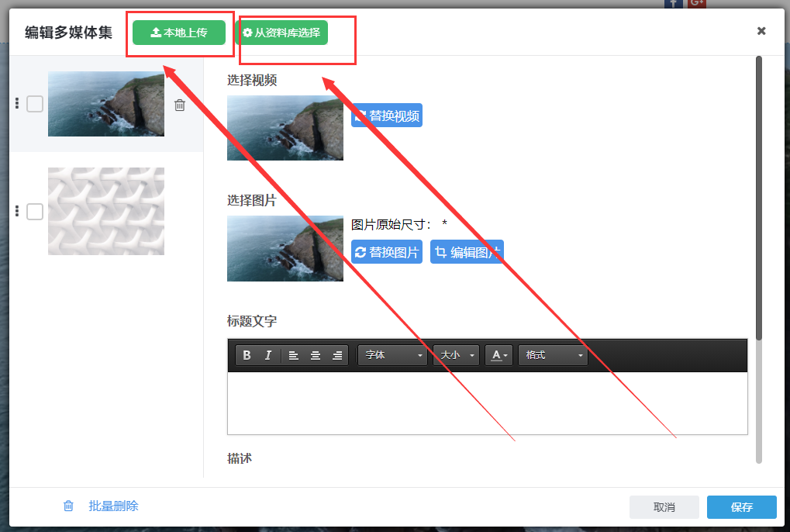The width and height of the screenshot is (790, 532).
Task: Open the 字体 font dropdown
Action: point(393,355)
